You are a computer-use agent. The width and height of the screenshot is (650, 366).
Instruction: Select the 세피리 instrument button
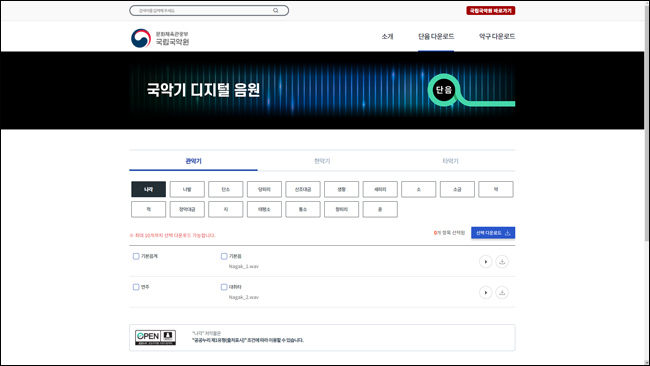coord(380,189)
